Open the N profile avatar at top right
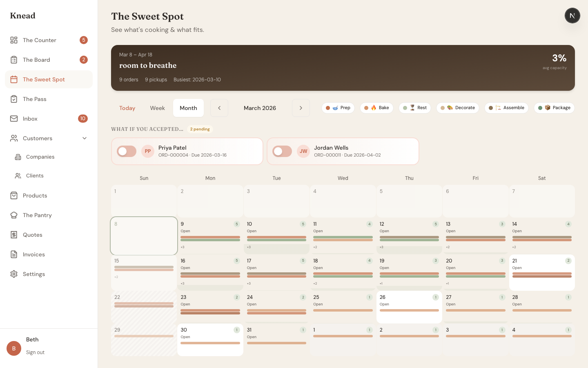Image resolution: width=588 pixels, height=368 pixels. coord(572,16)
